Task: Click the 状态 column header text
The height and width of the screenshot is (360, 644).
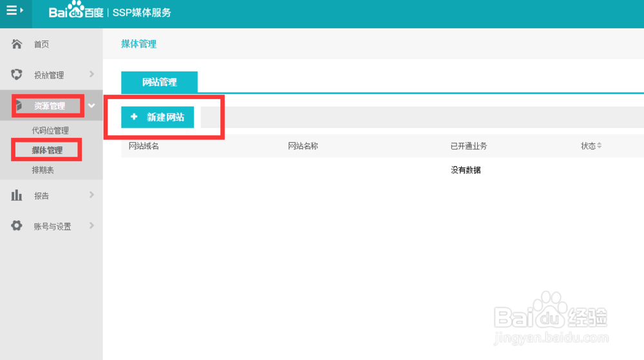Action: click(588, 146)
